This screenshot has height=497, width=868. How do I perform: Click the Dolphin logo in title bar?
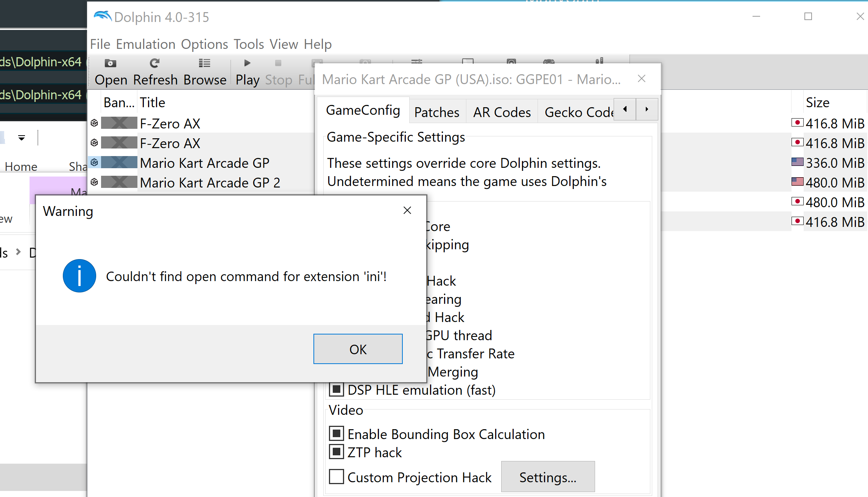(102, 16)
